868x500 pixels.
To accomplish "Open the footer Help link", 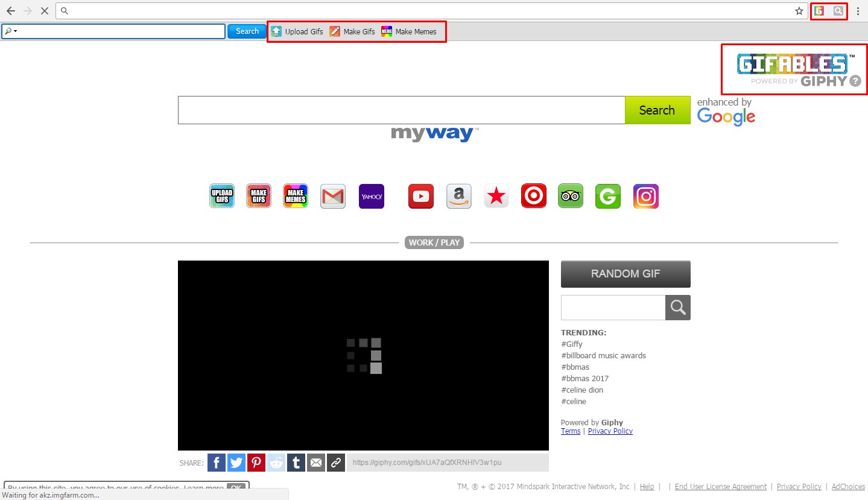I will point(647,487).
